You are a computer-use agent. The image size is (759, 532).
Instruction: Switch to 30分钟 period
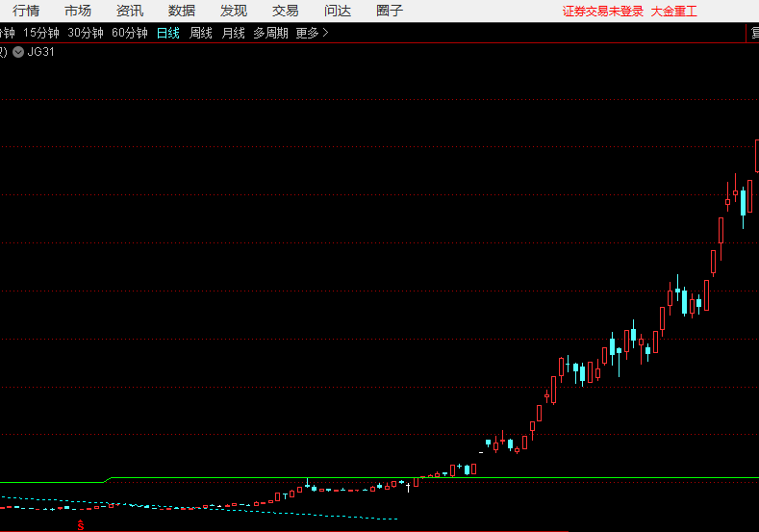(x=86, y=33)
